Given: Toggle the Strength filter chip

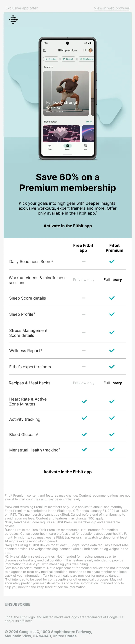Looking at the screenshot, I should point(68,59).
